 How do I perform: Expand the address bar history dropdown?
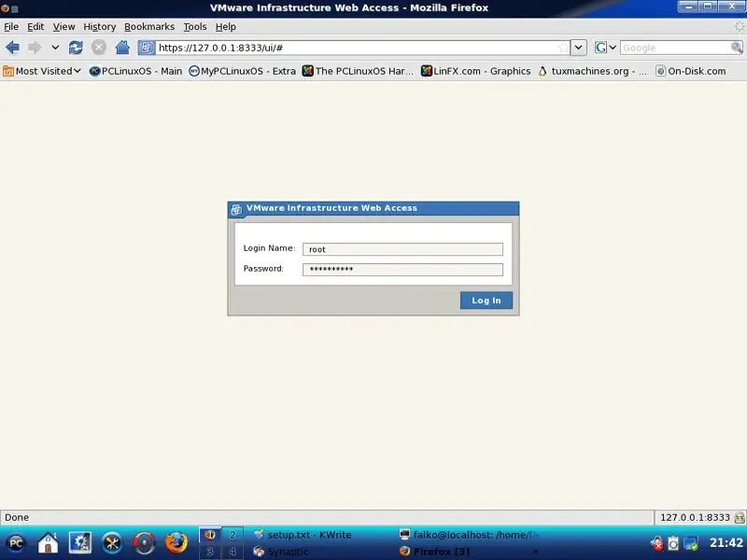(578, 48)
